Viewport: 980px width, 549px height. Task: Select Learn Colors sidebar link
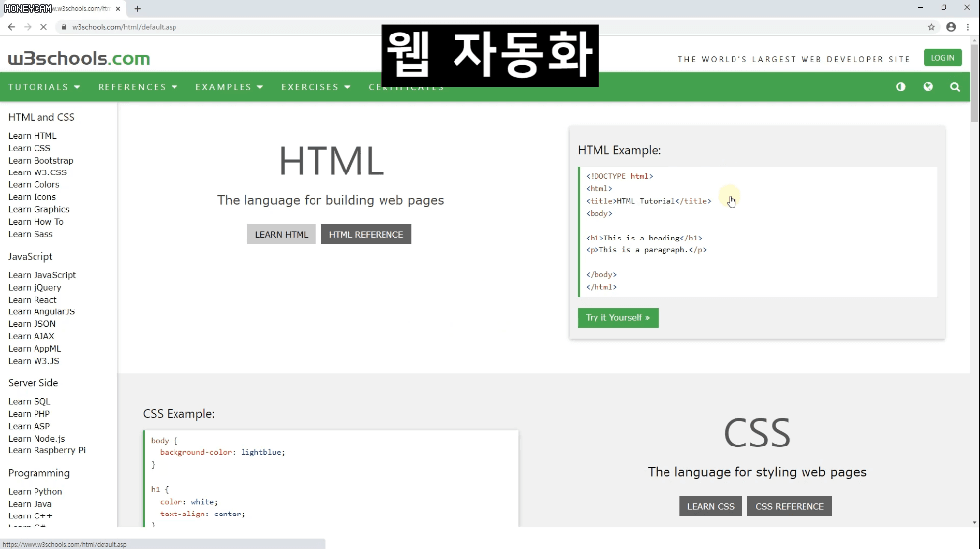(34, 185)
